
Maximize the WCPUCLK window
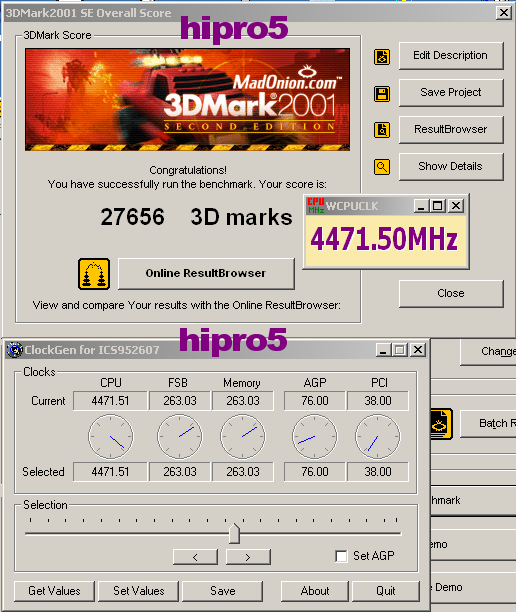(438, 206)
